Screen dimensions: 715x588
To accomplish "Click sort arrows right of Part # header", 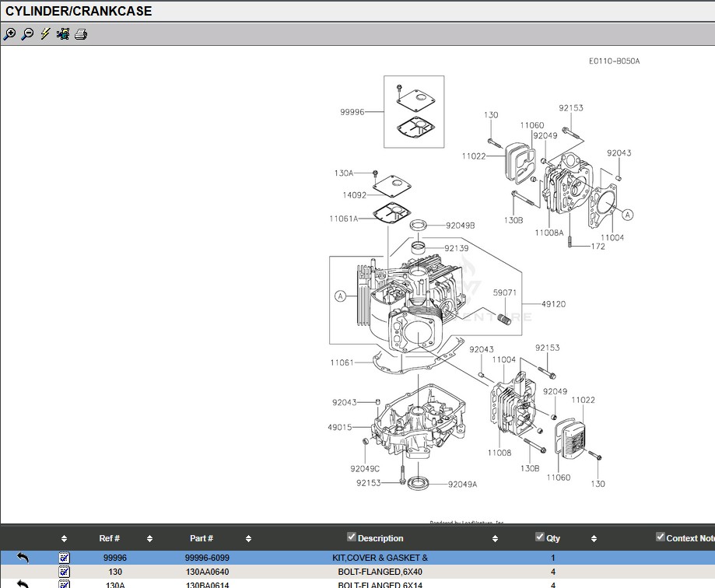I will coord(248,538).
